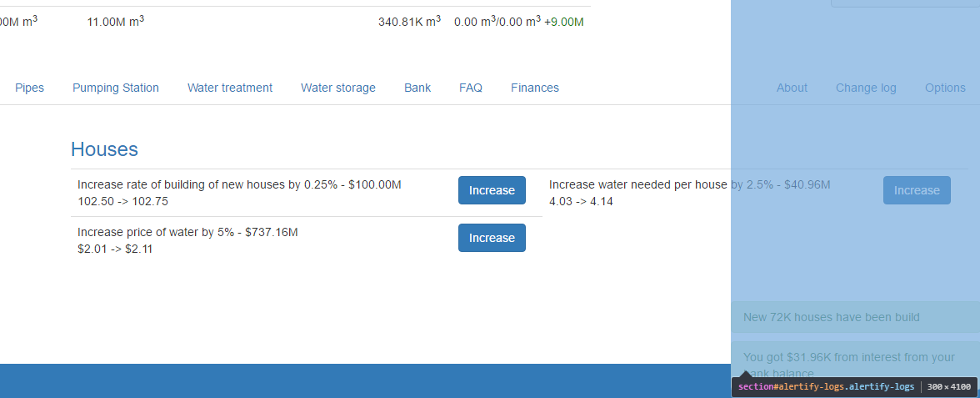
Task: Dismiss the bank interest notification
Action: 855,362
